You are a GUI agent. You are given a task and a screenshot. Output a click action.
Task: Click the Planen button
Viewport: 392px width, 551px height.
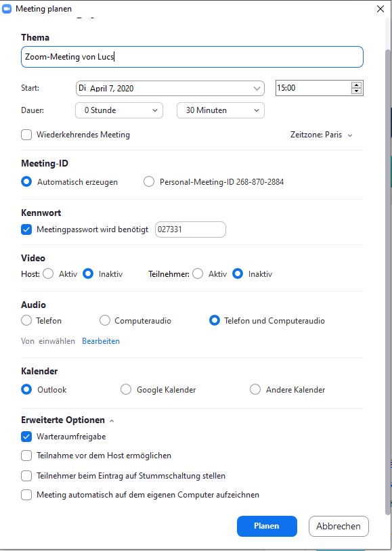coord(267,526)
